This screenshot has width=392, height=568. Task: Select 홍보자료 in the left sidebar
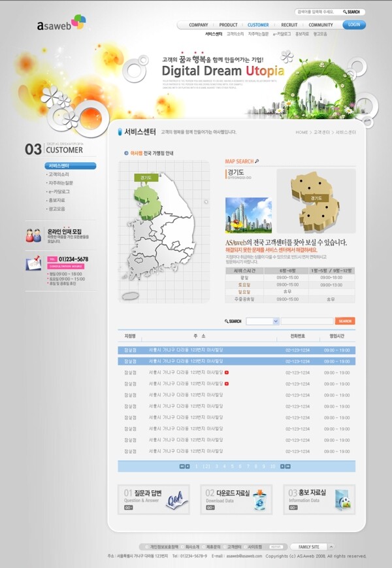56,200
